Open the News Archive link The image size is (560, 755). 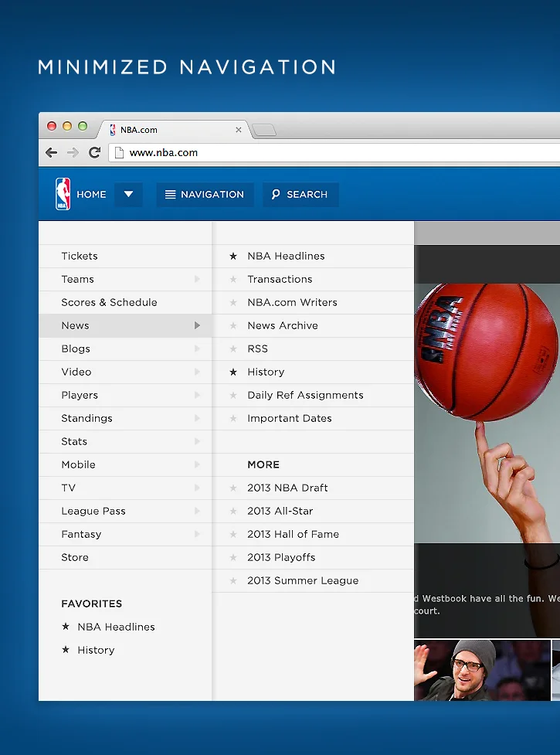click(x=283, y=325)
